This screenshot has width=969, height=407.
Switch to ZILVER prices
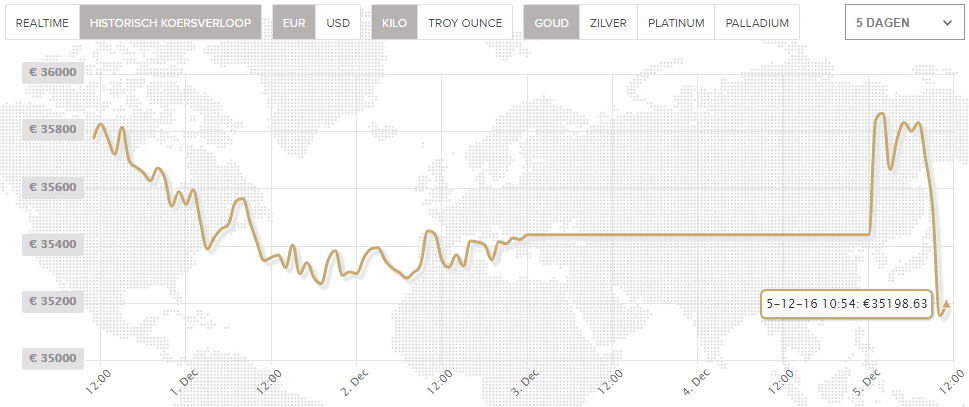[608, 23]
